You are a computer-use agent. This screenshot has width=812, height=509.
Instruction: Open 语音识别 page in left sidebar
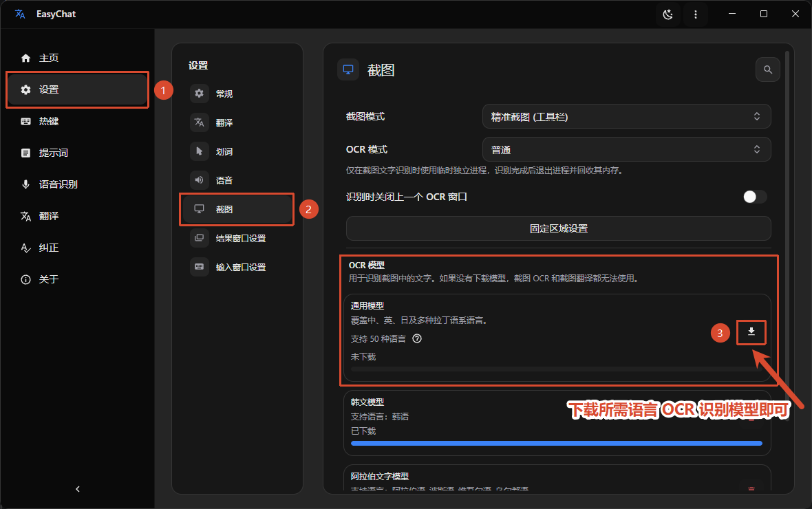[x=78, y=184]
